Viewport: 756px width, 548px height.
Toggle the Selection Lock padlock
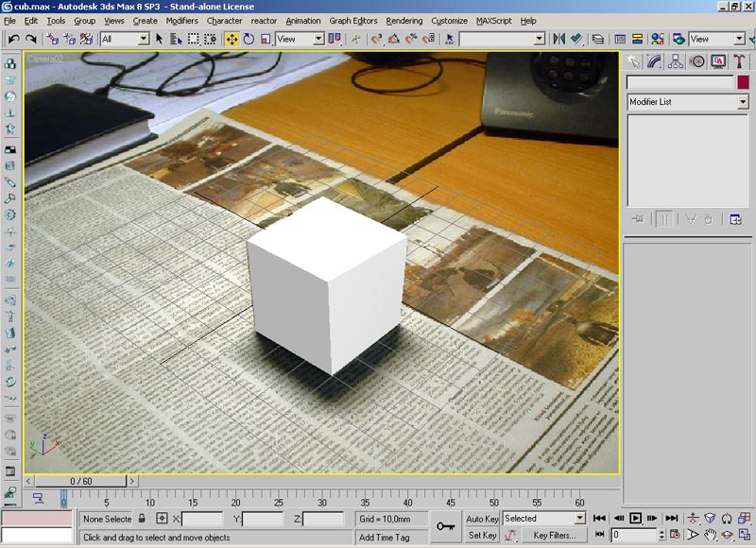click(143, 519)
